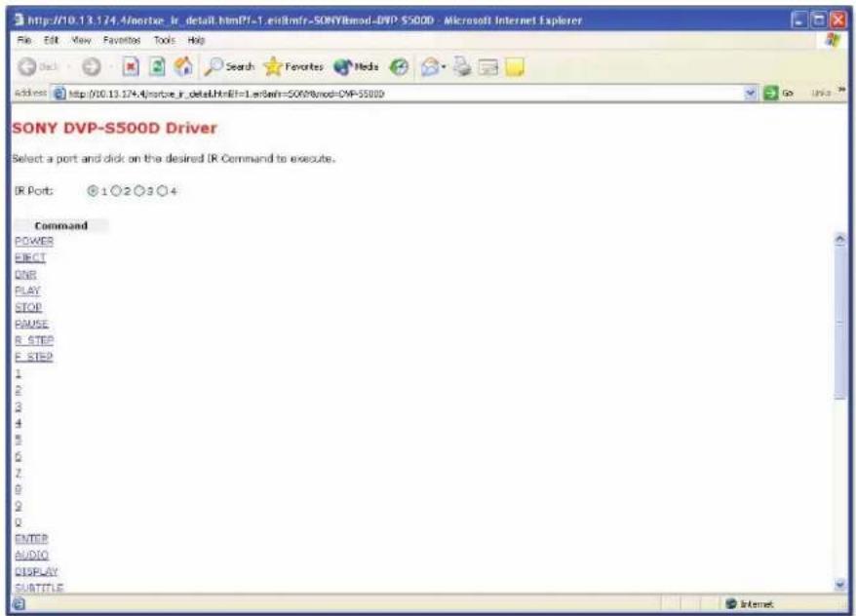Go to the browser Home page
This screenshot has width=856, height=616.
(x=183, y=67)
